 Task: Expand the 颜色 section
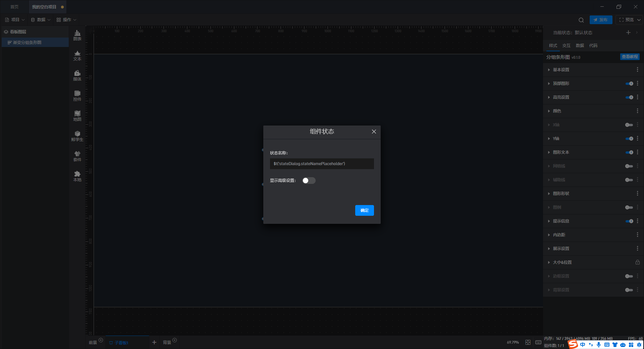tap(549, 111)
